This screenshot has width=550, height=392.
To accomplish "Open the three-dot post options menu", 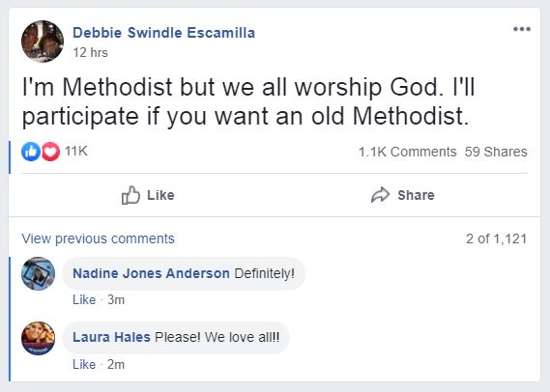I will [522, 29].
